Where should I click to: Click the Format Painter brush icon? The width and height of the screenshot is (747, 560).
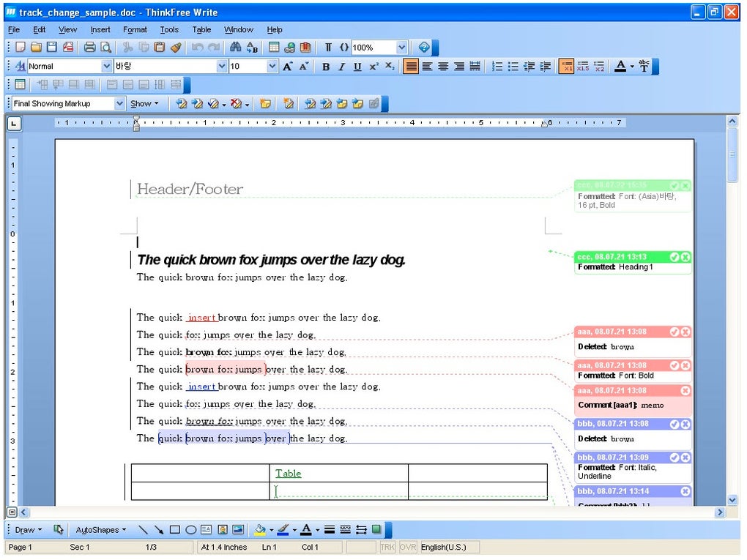[176, 47]
